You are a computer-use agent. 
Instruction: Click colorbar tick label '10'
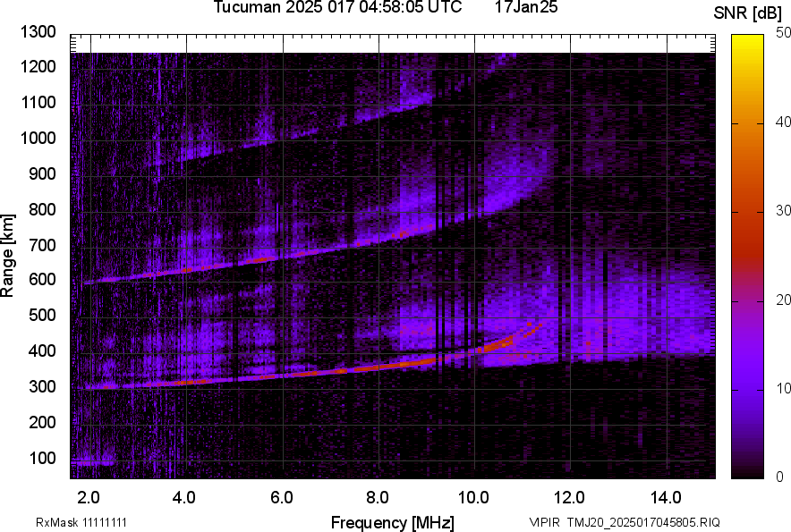click(x=784, y=389)
